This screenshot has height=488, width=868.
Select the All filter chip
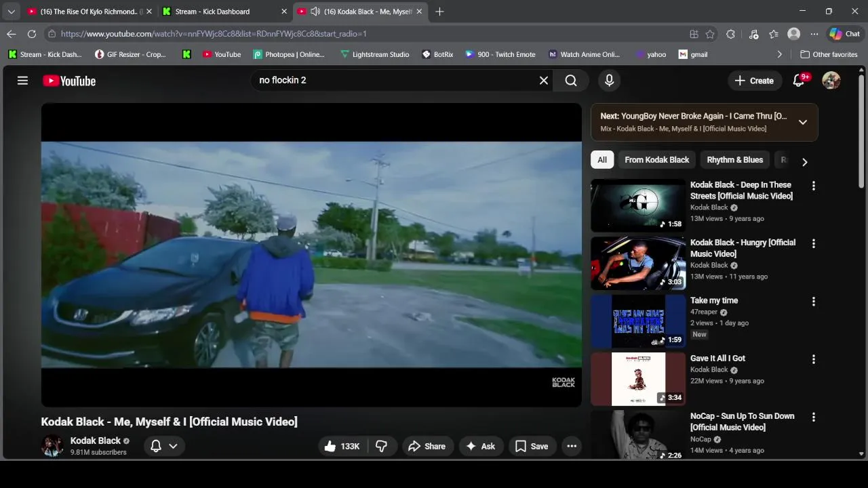click(x=602, y=160)
